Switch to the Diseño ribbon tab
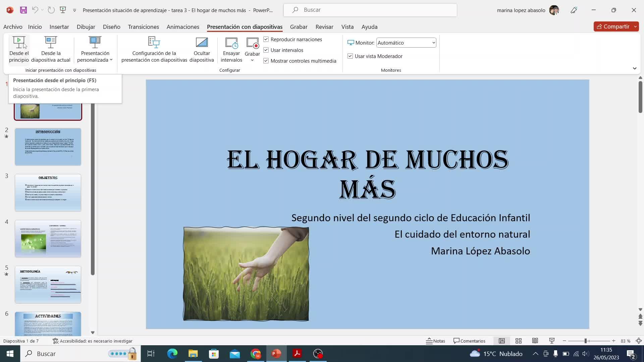Viewport: 644px width, 362px height. [x=111, y=27]
